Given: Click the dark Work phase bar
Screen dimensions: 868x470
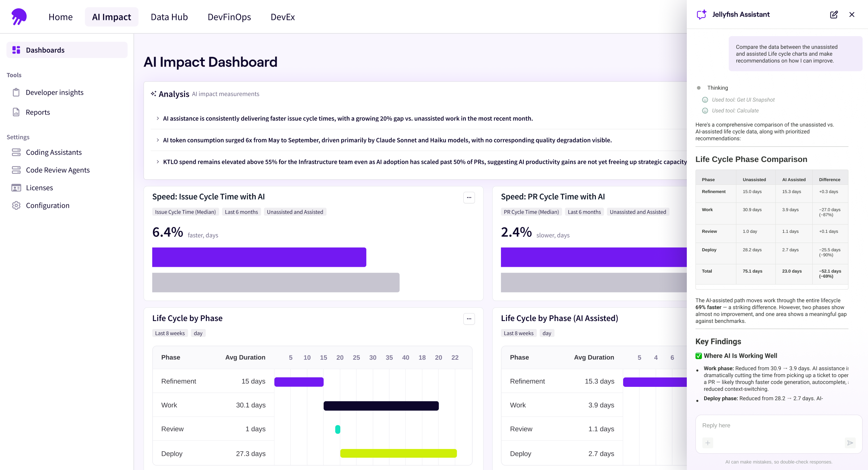Looking at the screenshot, I should pos(381,406).
